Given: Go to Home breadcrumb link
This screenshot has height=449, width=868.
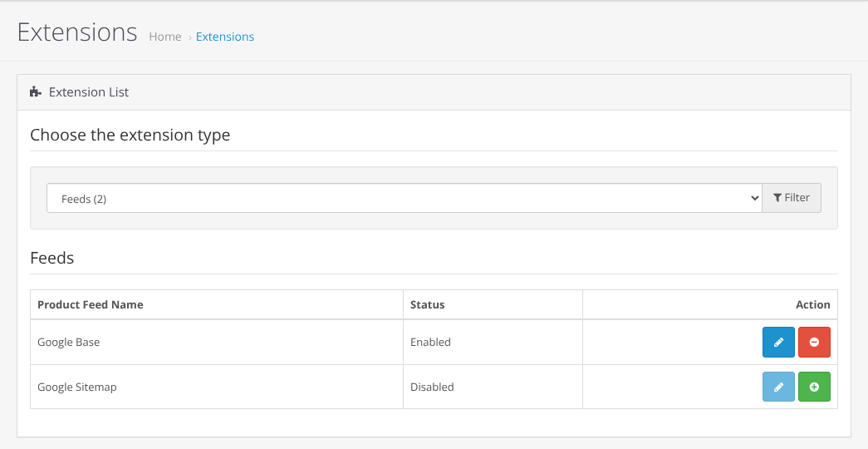Looking at the screenshot, I should [165, 37].
